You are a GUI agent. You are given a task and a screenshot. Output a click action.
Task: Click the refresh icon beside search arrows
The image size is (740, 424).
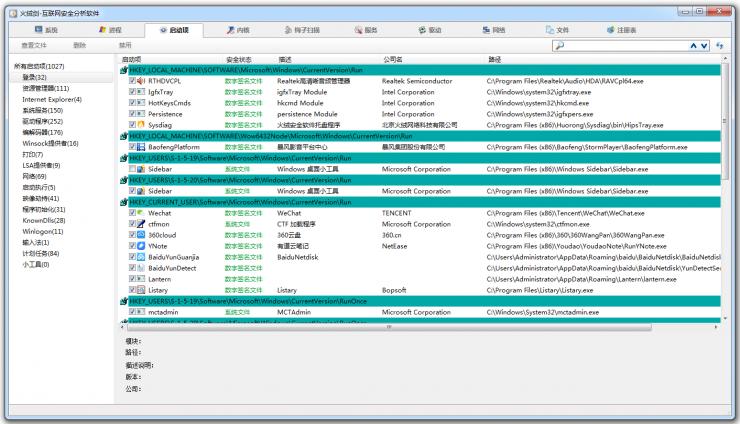pyautogui.click(x=720, y=46)
